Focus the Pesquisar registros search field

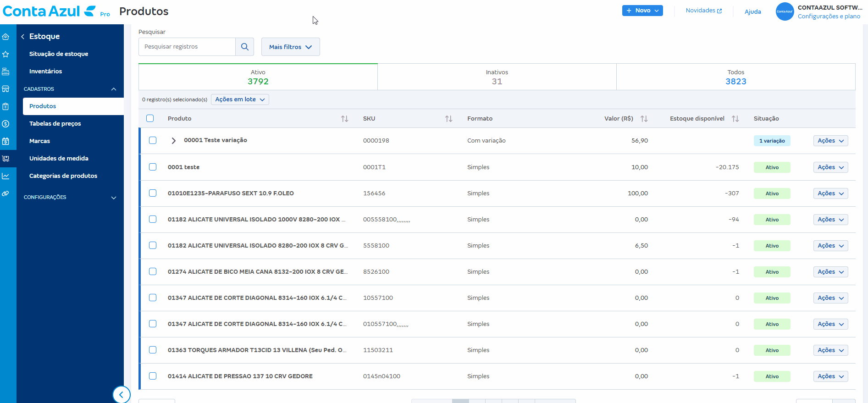(x=187, y=47)
